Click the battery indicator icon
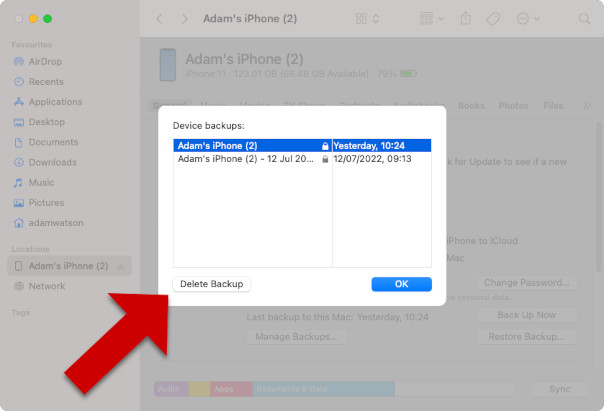 pyautogui.click(x=408, y=74)
